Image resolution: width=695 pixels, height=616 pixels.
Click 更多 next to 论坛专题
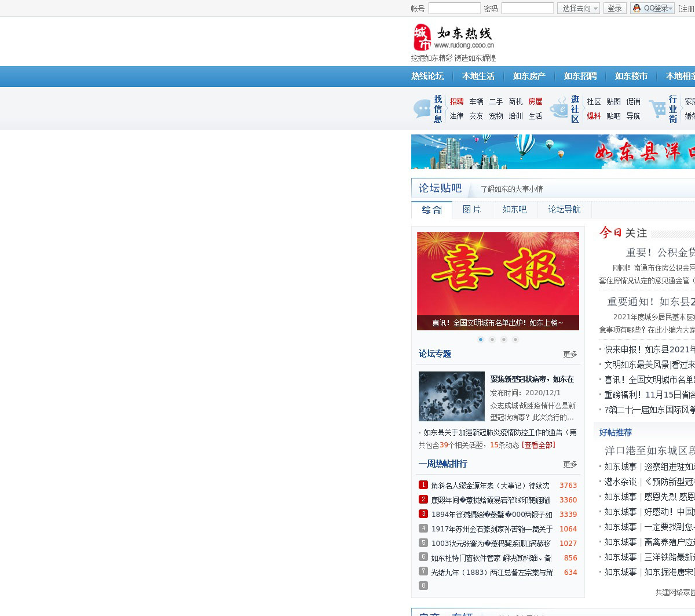(570, 354)
